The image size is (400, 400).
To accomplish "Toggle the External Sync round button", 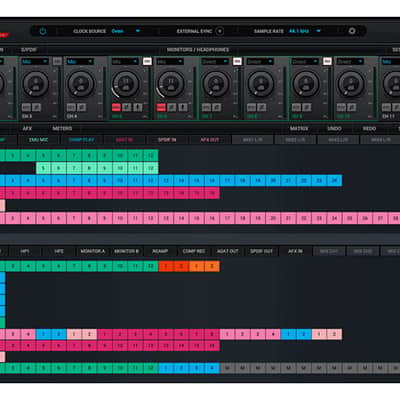I will (x=219, y=31).
